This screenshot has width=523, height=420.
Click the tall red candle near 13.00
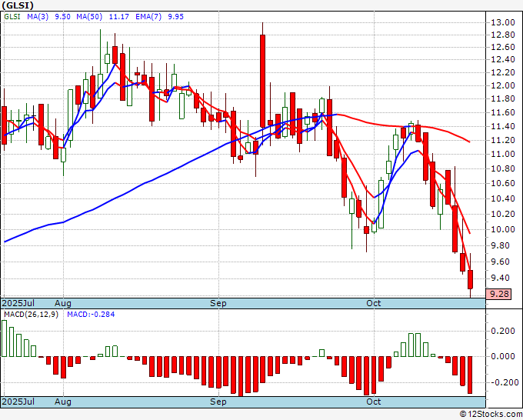pos(263,81)
